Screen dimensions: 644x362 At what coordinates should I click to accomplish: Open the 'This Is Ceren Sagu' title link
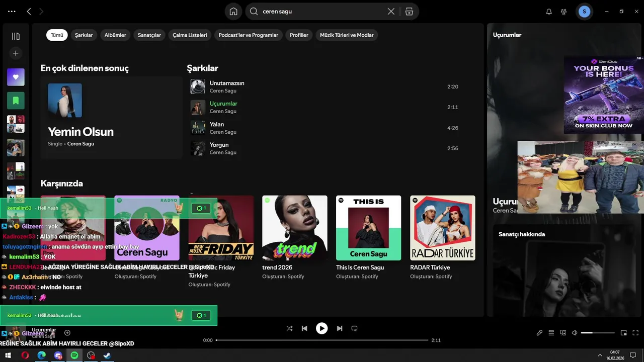click(x=360, y=267)
